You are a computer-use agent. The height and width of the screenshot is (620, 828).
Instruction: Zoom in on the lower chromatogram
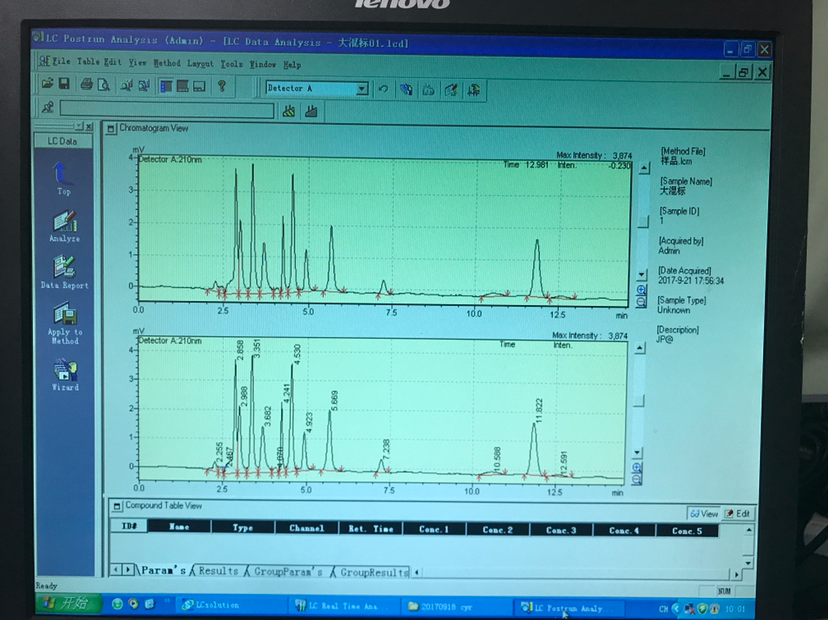click(637, 468)
